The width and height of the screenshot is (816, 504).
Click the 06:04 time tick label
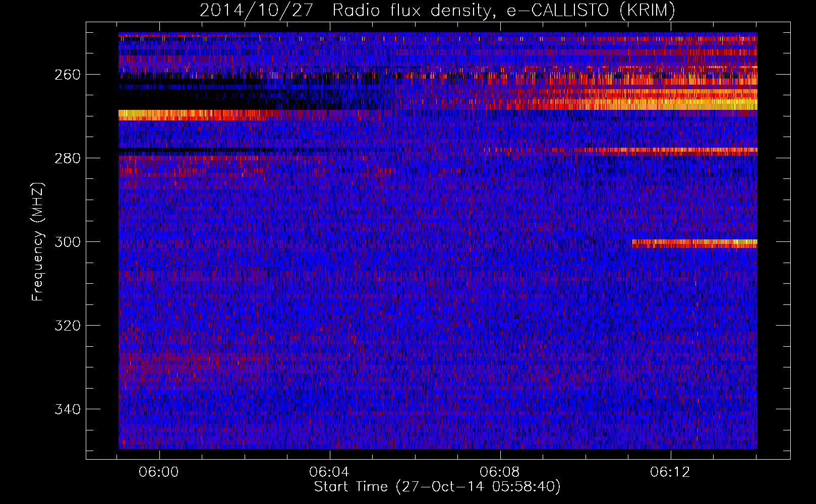(x=330, y=472)
